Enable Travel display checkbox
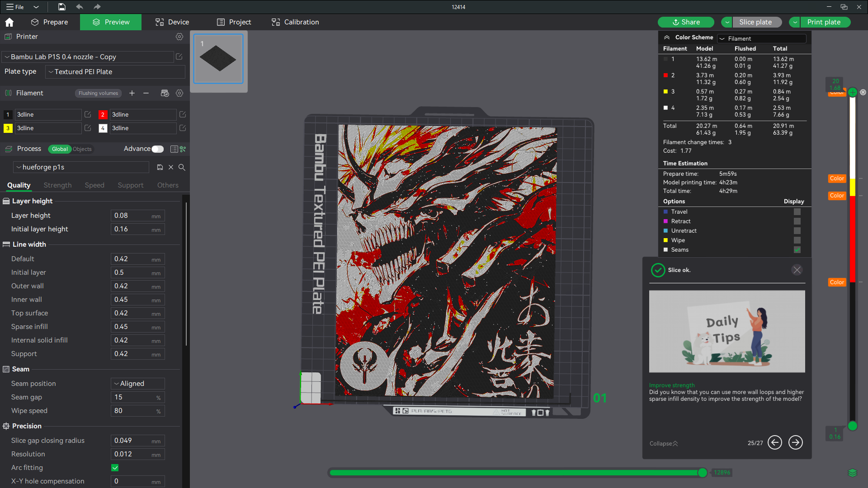 click(797, 211)
